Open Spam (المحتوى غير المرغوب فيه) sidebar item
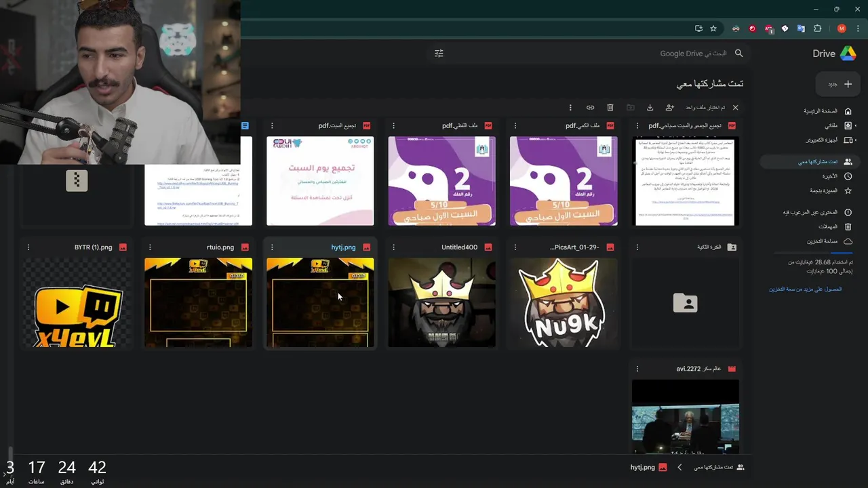Image resolution: width=868 pixels, height=488 pixels. 817,213
